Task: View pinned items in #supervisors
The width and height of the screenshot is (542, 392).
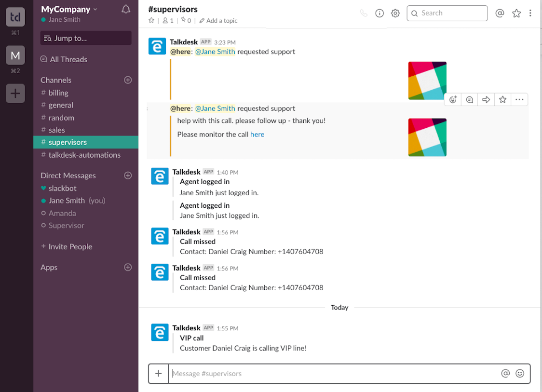Action: (x=185, y=20)
